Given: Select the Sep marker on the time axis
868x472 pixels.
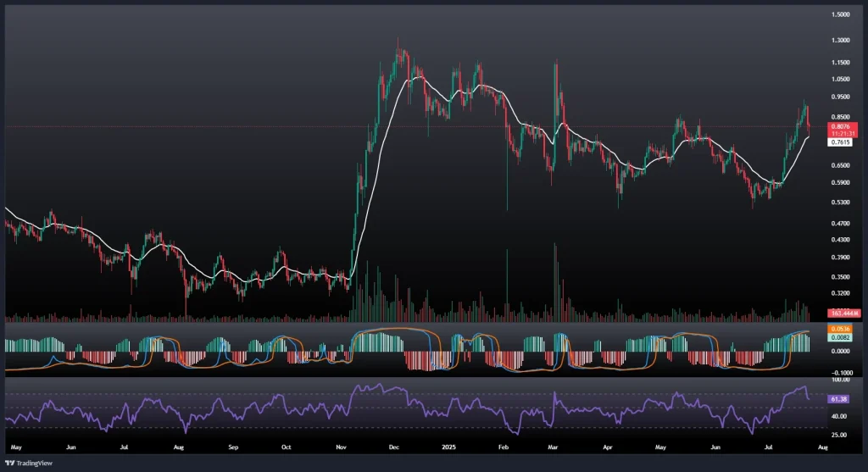Looking at the screenshot, I should click(x=232, y=445).
